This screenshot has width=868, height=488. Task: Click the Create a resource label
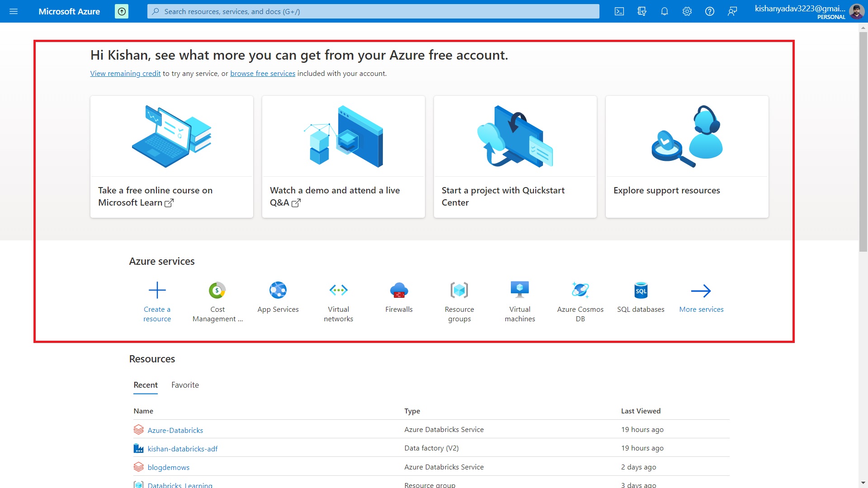click(157, 314)
